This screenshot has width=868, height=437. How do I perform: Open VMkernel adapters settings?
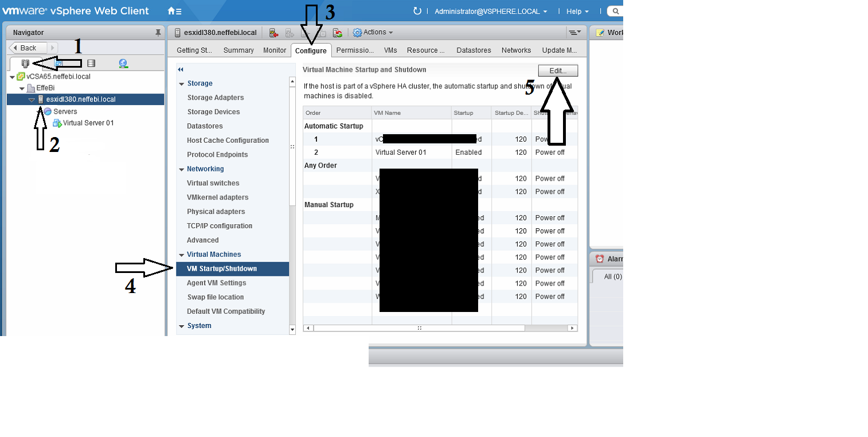point(217,197)
